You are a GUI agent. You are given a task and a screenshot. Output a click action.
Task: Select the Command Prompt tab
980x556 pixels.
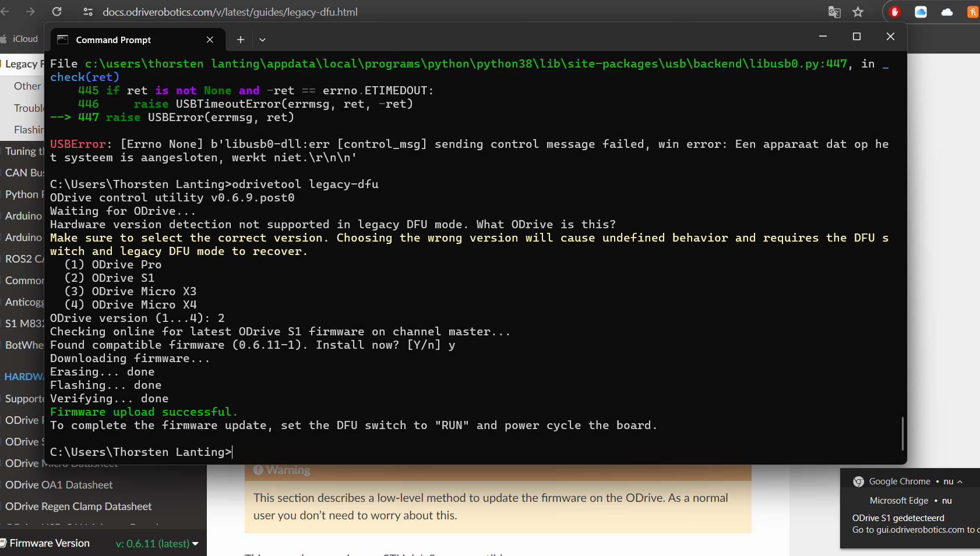click(x=114, y=40)
